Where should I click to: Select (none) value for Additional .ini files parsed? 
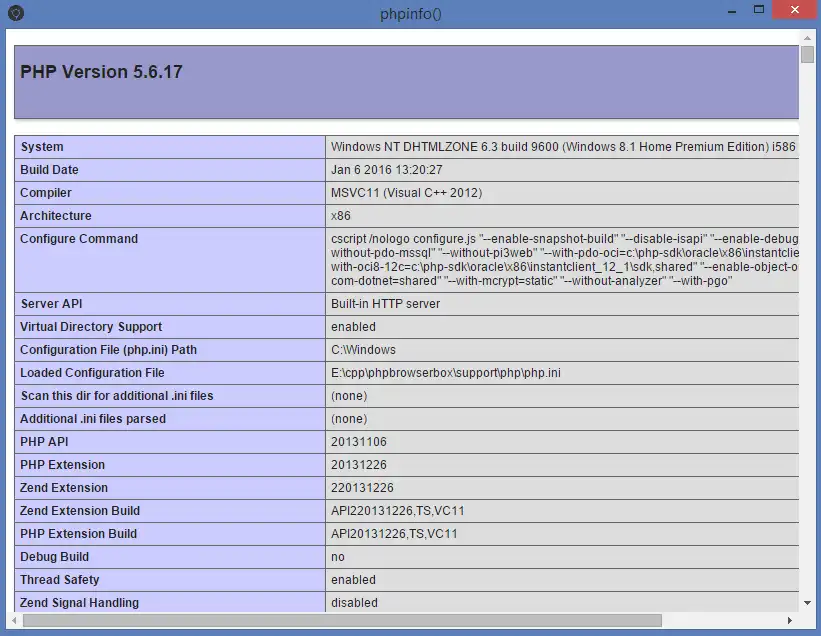point(349,419)
